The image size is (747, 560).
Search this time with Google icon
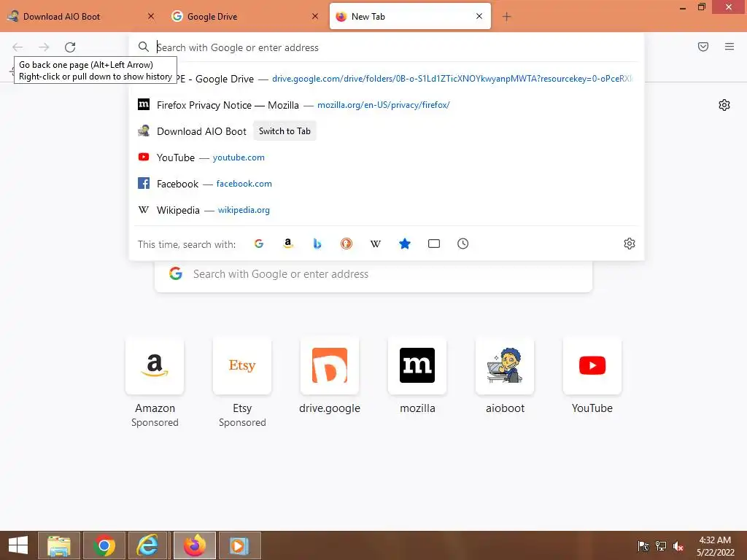(259, 244)
